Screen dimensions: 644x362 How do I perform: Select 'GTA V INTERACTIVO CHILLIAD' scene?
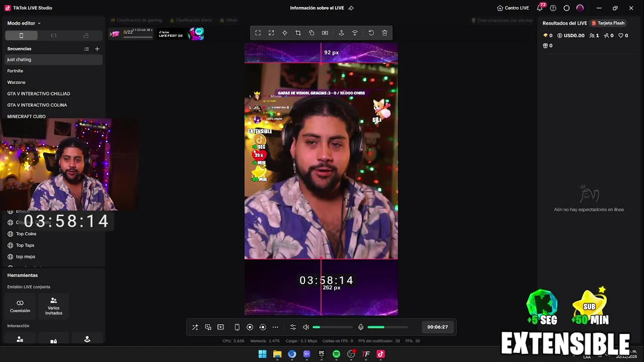53,94
